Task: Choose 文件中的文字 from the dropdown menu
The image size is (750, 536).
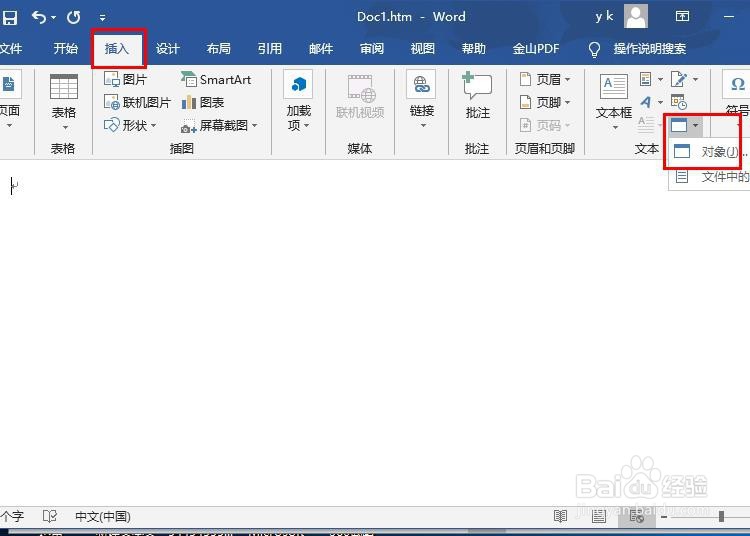Action: 710,177
